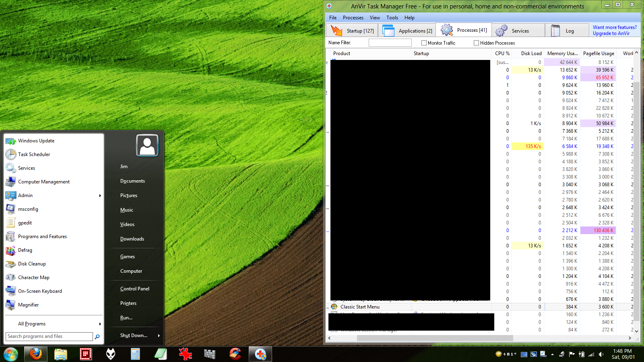
Task: Click the Search programs and files box
Action: click(49, 336)
